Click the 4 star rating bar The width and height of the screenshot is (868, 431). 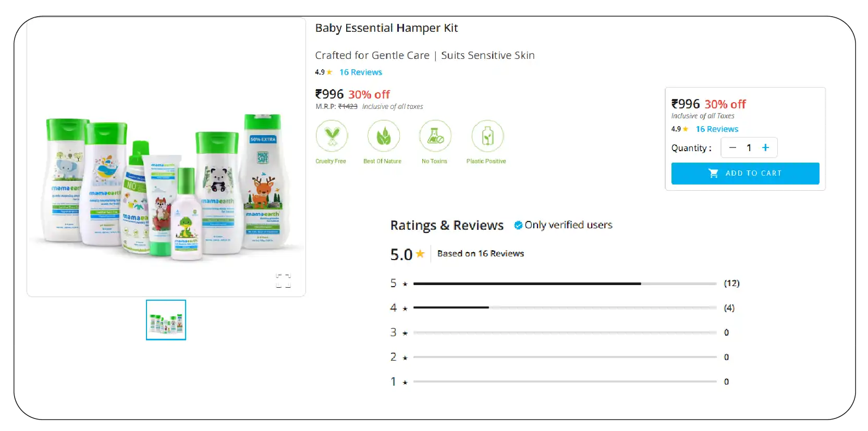[565, 307]
